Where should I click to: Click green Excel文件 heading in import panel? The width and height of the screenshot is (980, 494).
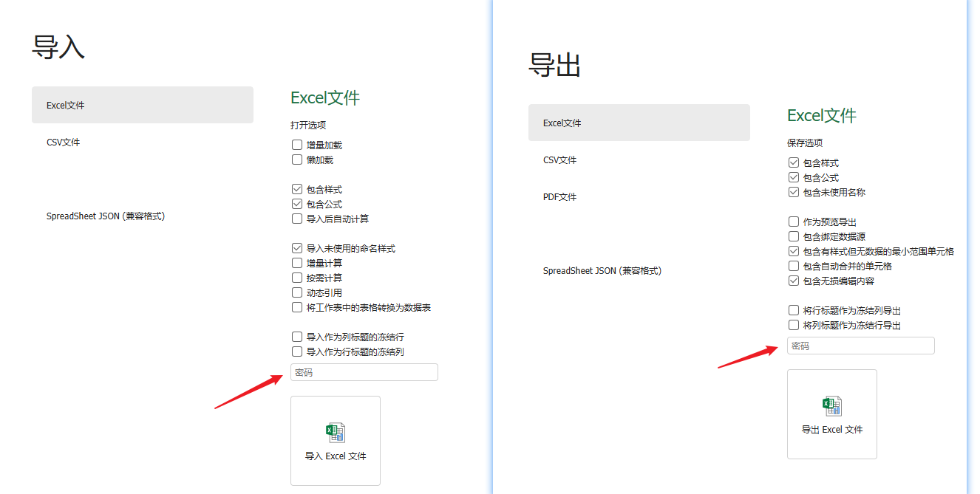click(325, 97)
